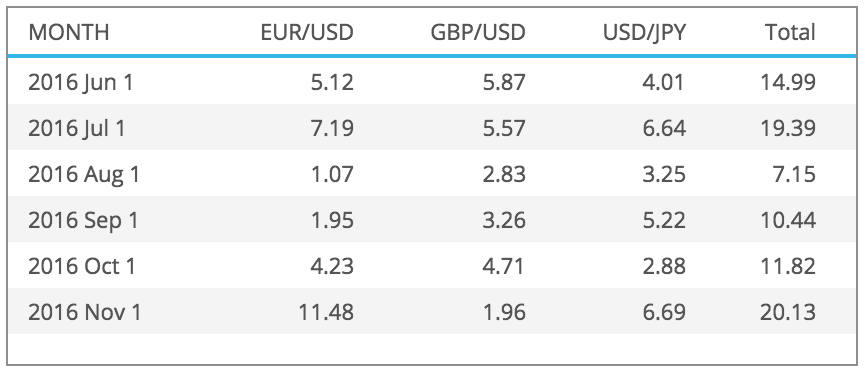Screen dimensions: 866x372
Task: Click the Total column header
Action: click(x=790, y=33)
